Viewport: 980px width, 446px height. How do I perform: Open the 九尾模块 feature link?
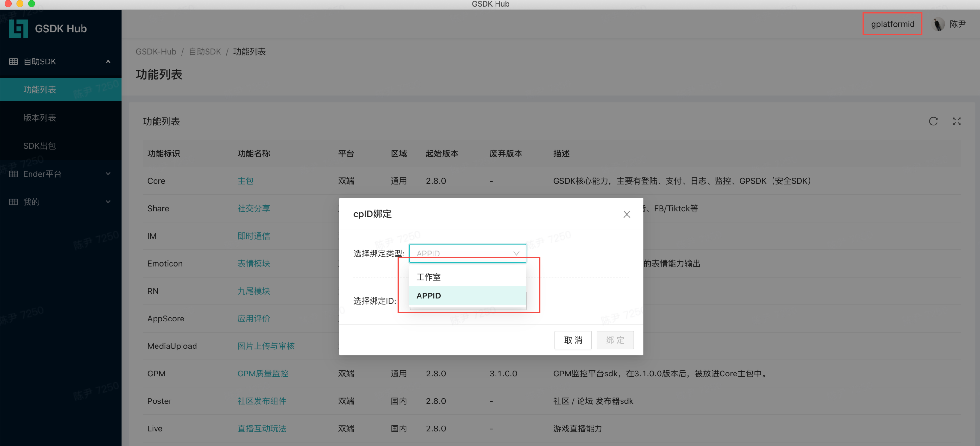253,291
